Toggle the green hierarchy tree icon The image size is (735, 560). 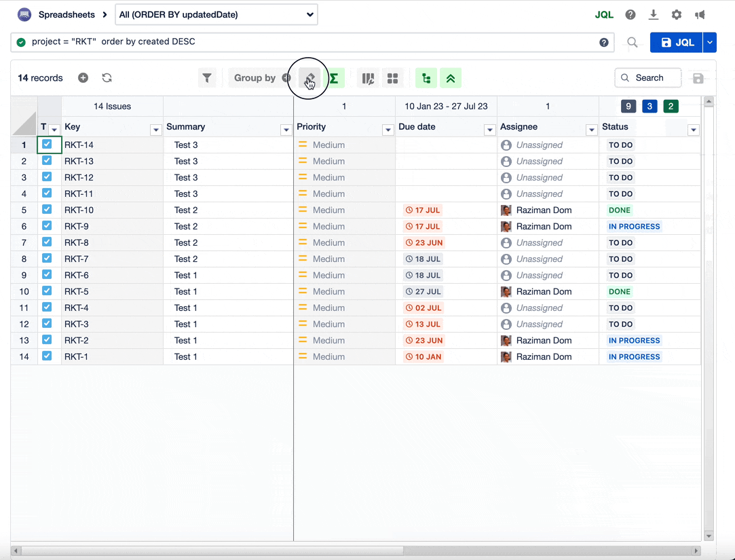(426, 78)
